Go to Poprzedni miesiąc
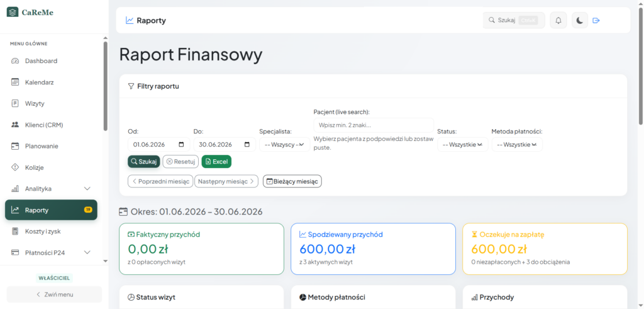Viewport: 644px width, 309px height. 160,181
